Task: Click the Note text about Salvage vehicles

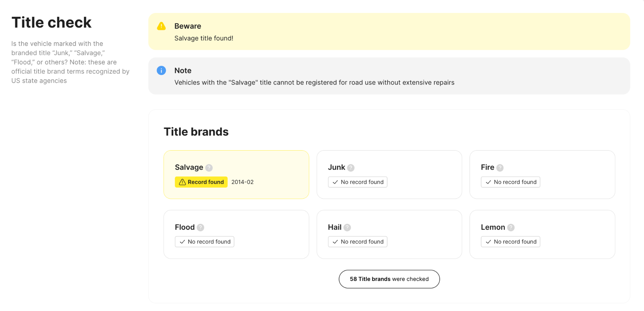Action: coord(314,82)
